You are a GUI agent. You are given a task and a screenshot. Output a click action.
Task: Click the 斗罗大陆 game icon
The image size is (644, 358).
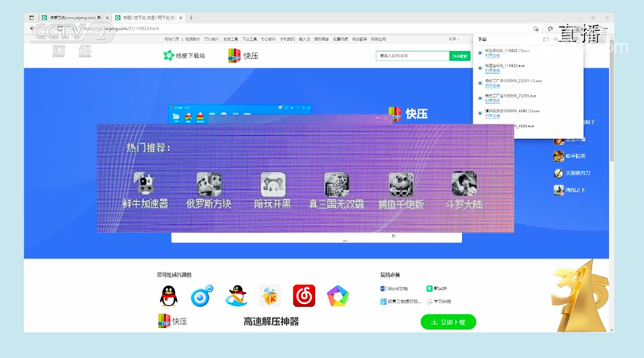point(463,185)
